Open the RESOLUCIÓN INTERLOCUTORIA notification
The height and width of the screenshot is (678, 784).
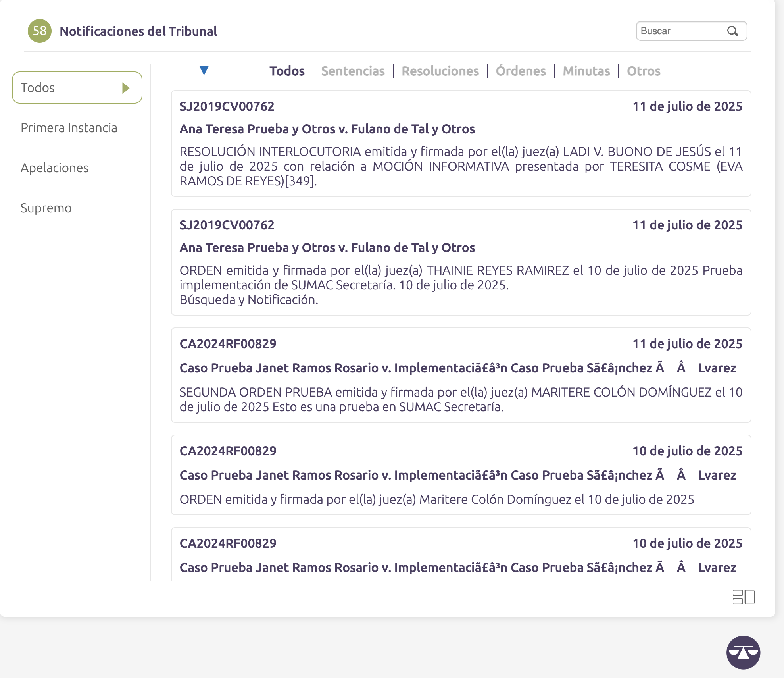click(460, 166)
